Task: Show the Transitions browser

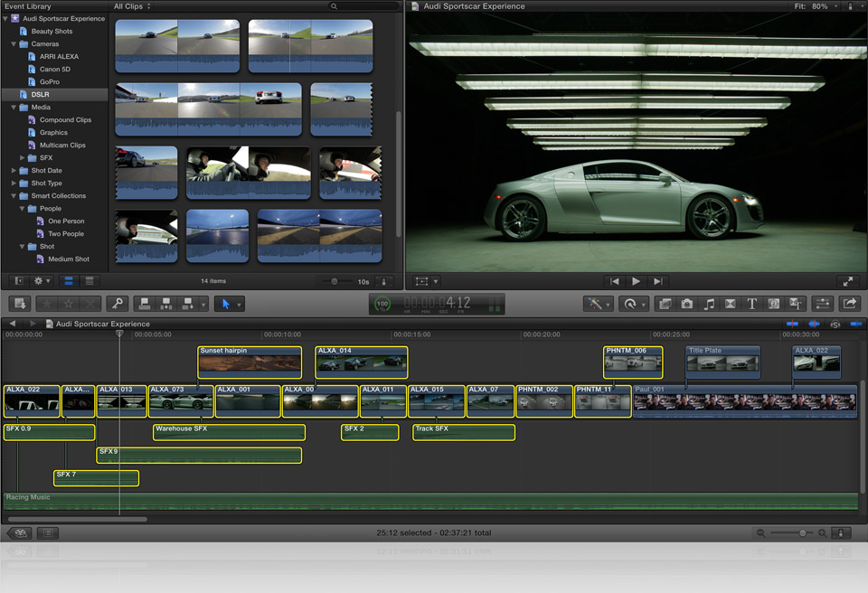Action: coord(731,304)
